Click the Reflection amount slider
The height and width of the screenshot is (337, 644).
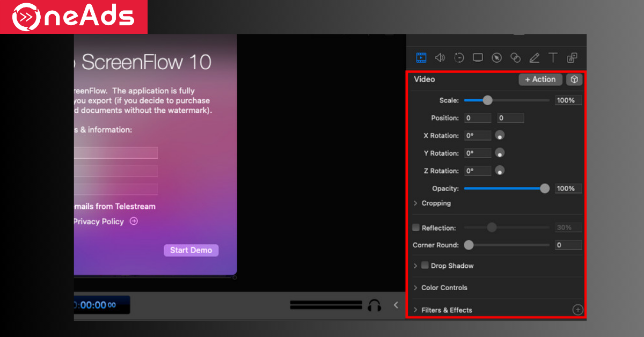pyautogui.click(x=507, y=228)
